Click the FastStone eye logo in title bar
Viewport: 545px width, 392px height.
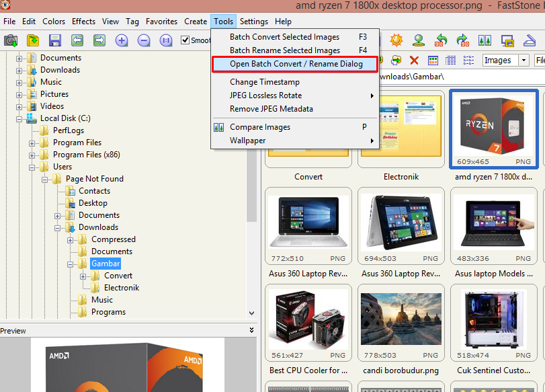click(x=5, y=5)
